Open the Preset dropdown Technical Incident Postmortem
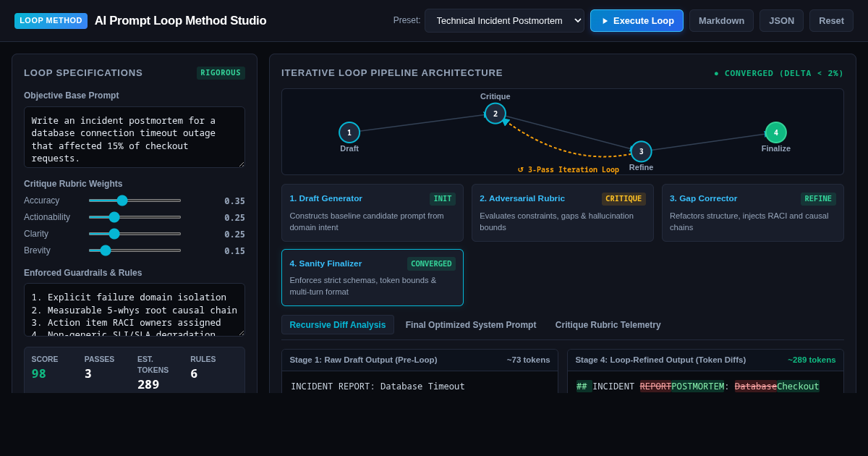Viewport: 868px width, 456px height. point(504,20)
